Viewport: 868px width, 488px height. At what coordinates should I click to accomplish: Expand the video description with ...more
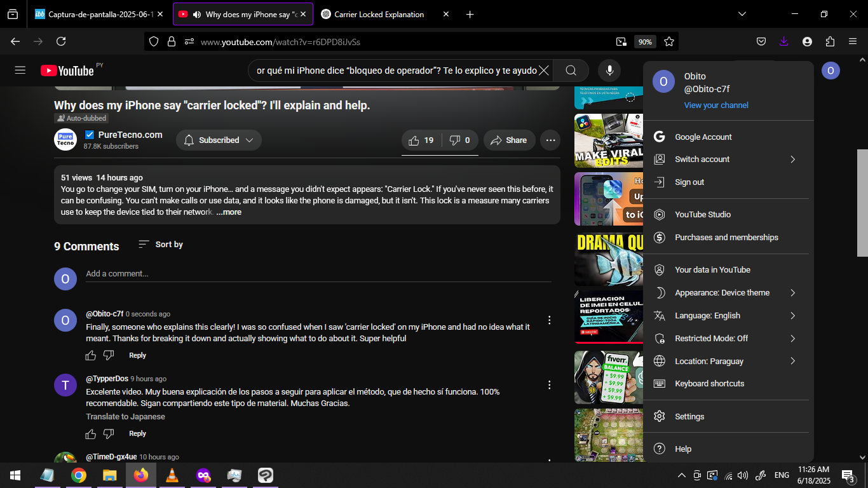(x=229, y=212)
